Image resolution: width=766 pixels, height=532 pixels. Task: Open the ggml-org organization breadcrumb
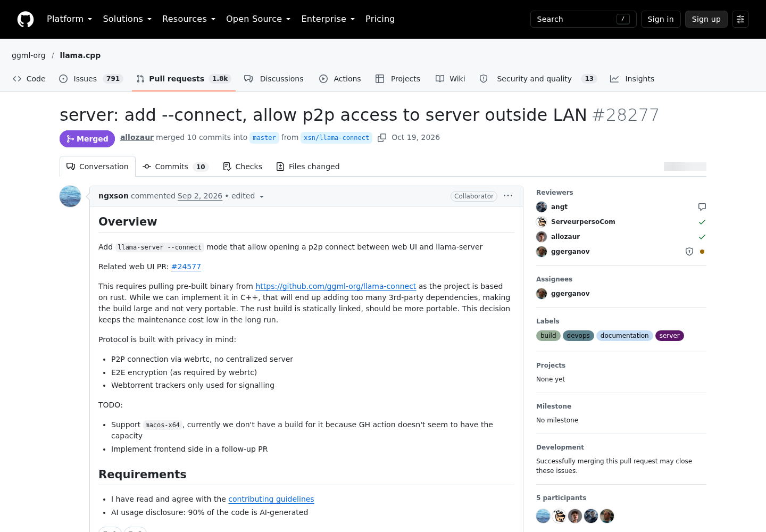pyautogui.click(x=29, y=55)
